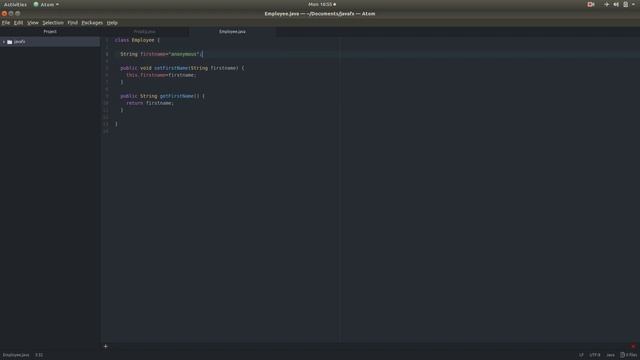Open the clock and calendar in top bar

point(322,4)
